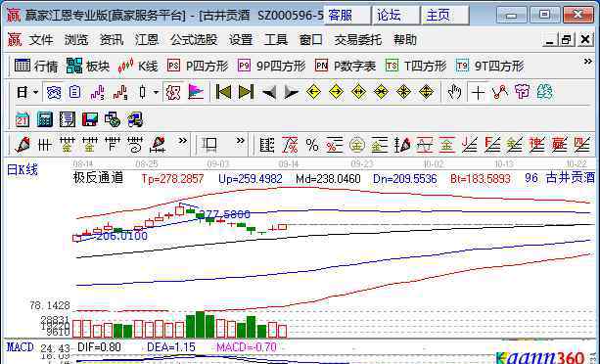The height and width of the screenshot is (364, 600).
Task: Open the P数字表 number table
Action: pos(346,67)
